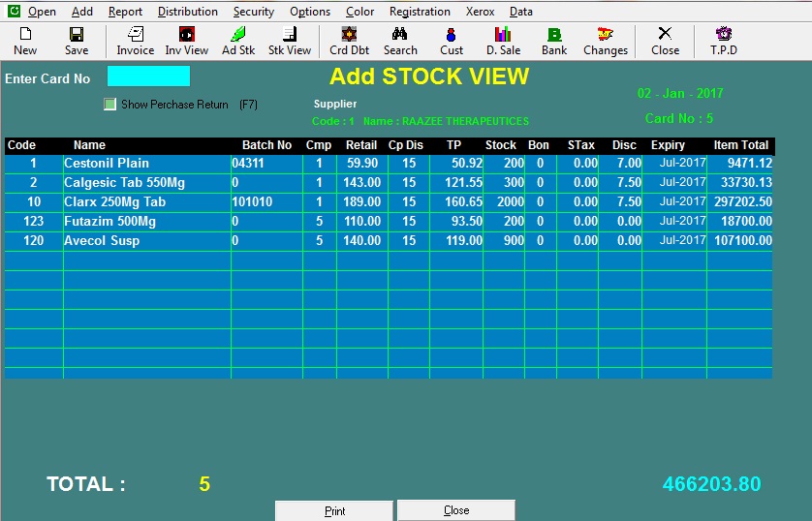This screenshot has width=812, height=521.
Task: Click the Enter Card No input field
Action: coord(148,77)
